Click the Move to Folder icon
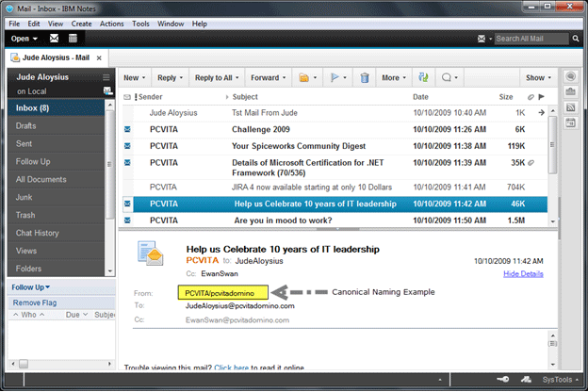The height and width of the screenshot is (392, 588). click(303, 77)
